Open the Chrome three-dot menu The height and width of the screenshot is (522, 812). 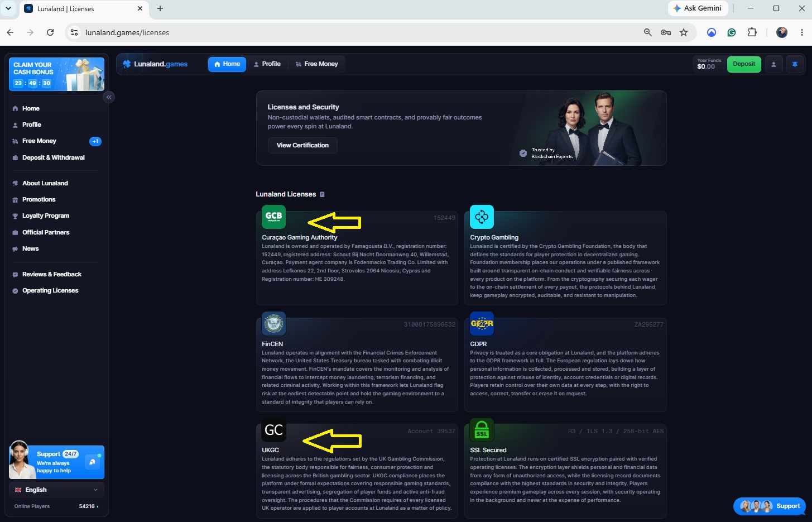click(802, 32)
